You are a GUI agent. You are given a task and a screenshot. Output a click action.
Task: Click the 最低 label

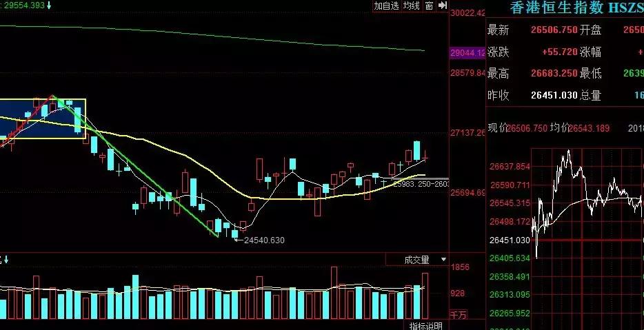pos(591,74)
